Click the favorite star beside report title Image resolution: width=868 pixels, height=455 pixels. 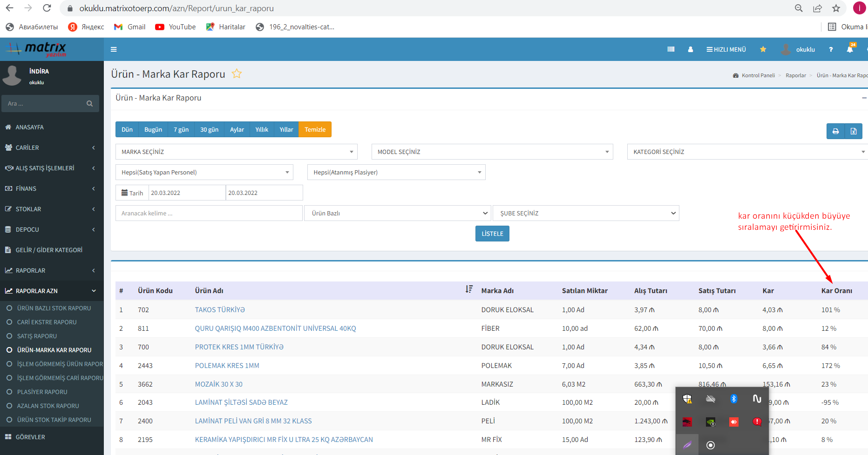[237, 74]
